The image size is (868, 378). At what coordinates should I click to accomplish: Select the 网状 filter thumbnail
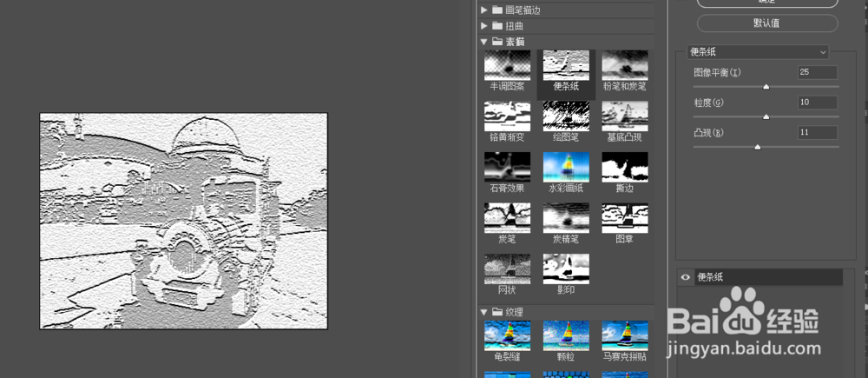507,269
